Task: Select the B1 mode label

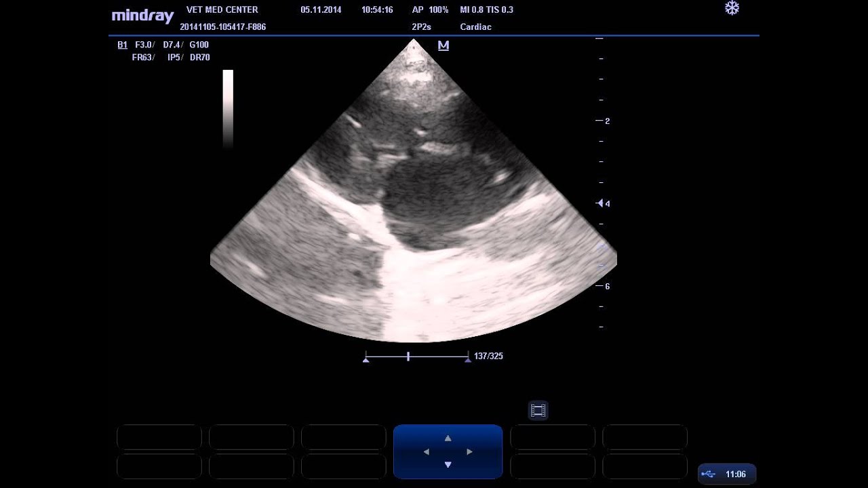Action: [122, 45]
